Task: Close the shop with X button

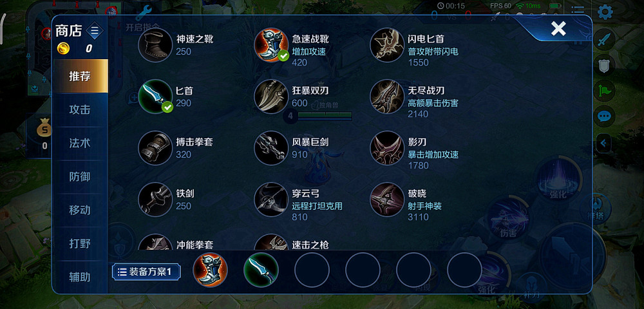Action: pyautogui.click(x=558, y=28)
